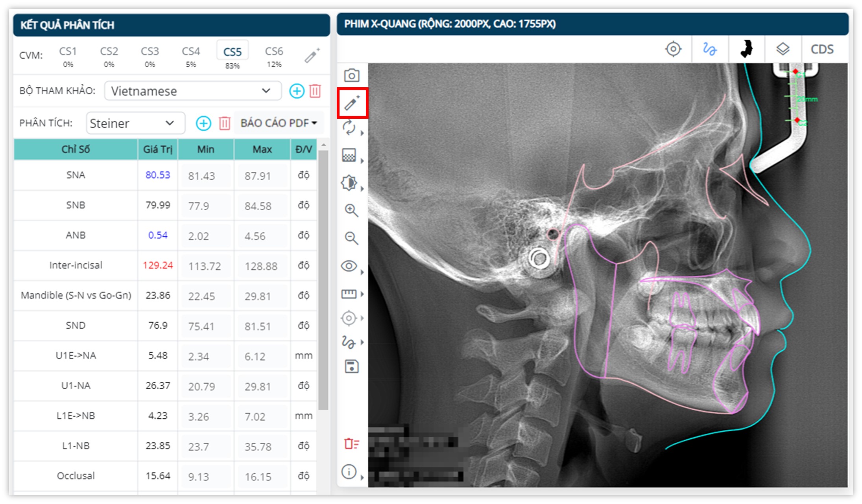Select the Inter-incisal row label

point(76,265)
